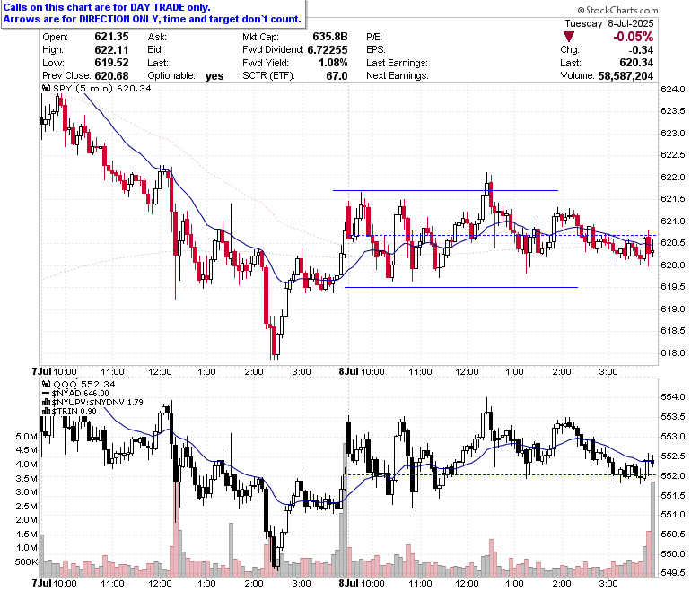
Task: Click the 5.0M volume axis label
Action: coord(26,436)
